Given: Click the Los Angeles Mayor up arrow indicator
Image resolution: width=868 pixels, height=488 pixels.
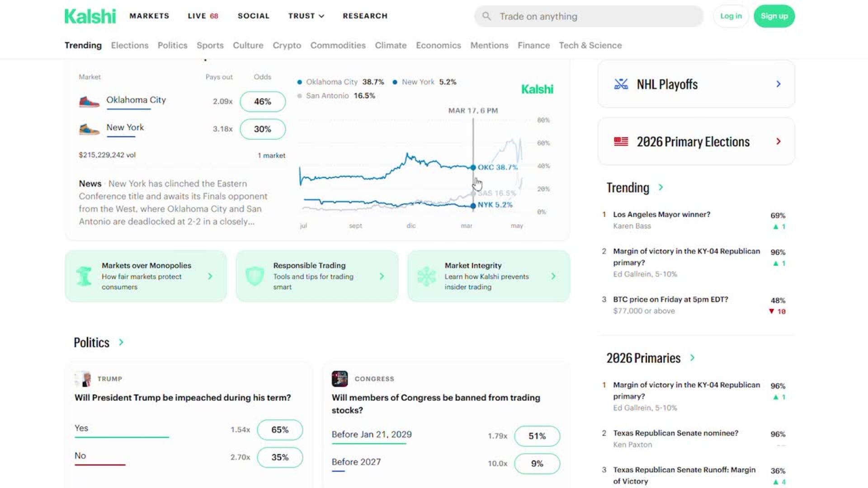Looking at the screenshot, I should 776,227.
